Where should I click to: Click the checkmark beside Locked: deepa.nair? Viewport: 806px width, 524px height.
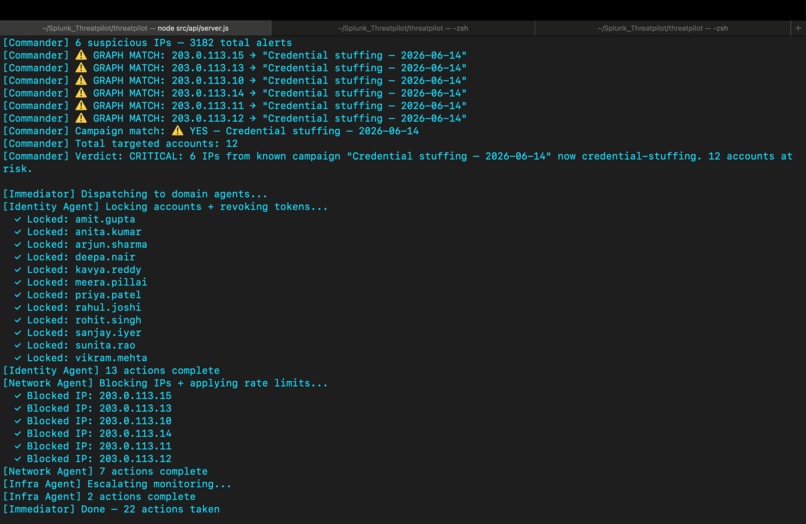pos(18,257)
